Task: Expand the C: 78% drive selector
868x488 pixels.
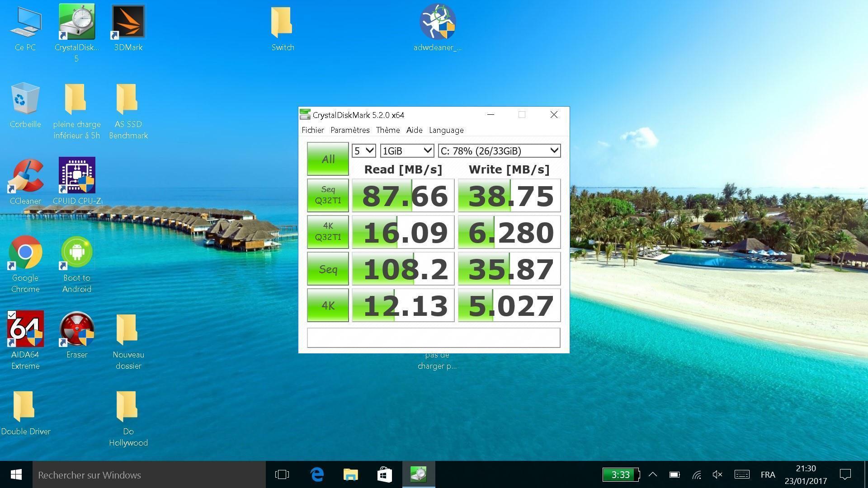Action: [x=499, y=151]
